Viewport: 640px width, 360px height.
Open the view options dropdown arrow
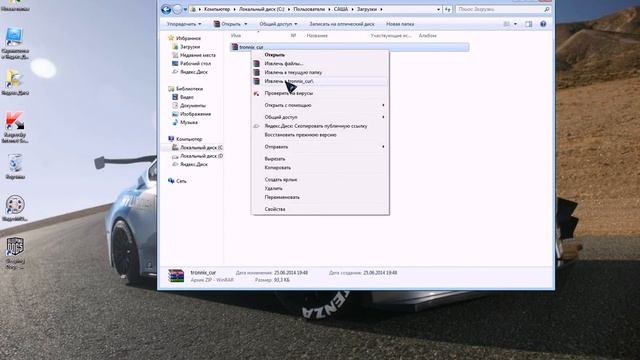[515, 24]
